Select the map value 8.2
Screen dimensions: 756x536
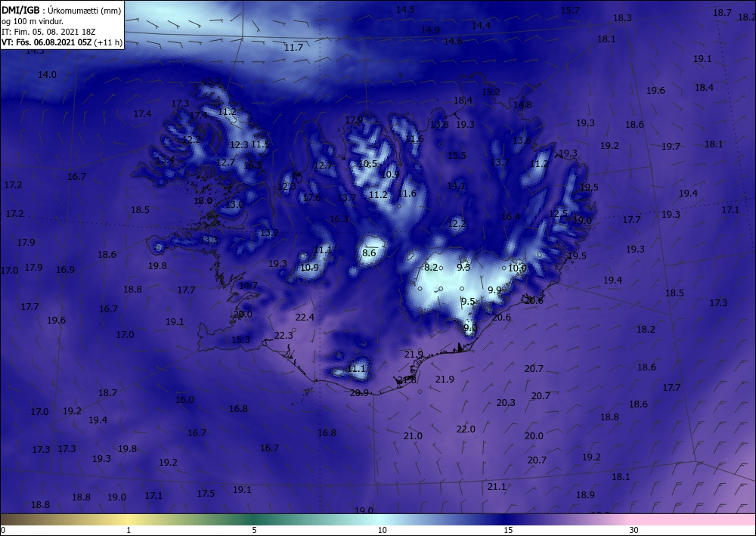coord(431,267)
